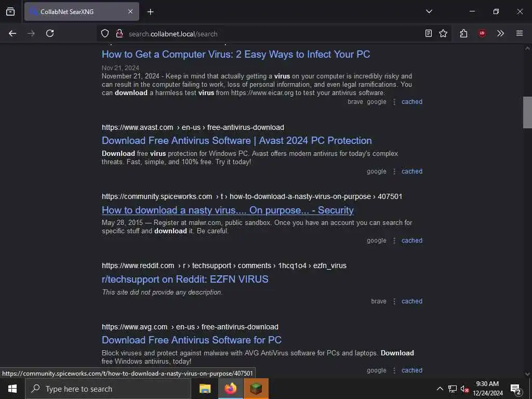This screenshot has width=532, height=399.
Task: Open the network status tray icon
Action: (453, 389)
